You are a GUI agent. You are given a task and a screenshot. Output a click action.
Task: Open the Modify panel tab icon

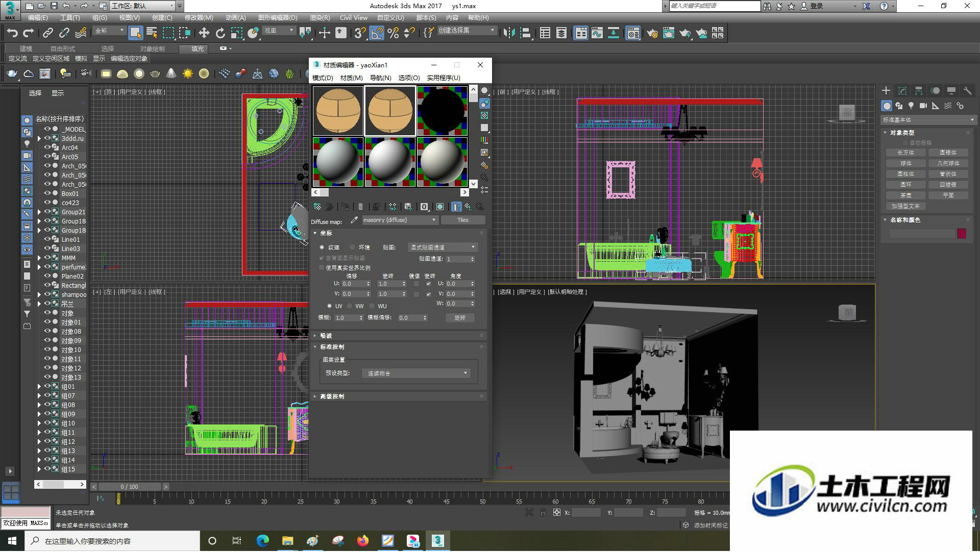click(902, 91)
